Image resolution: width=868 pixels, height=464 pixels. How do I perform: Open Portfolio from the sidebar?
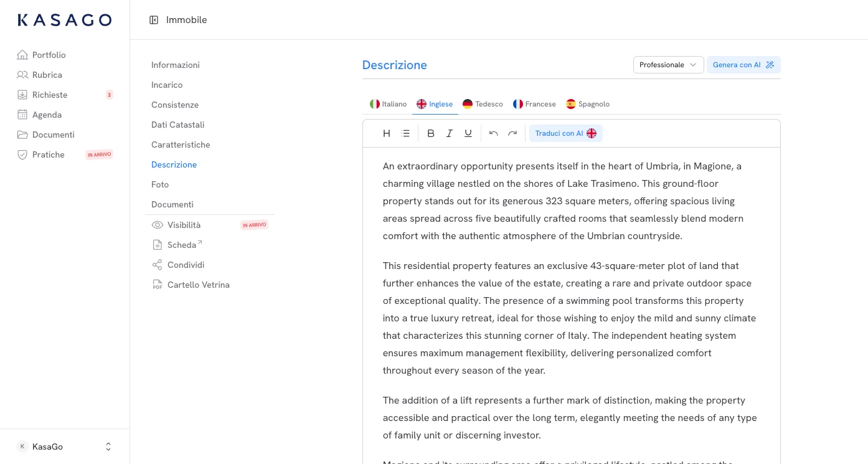[49, 55]
